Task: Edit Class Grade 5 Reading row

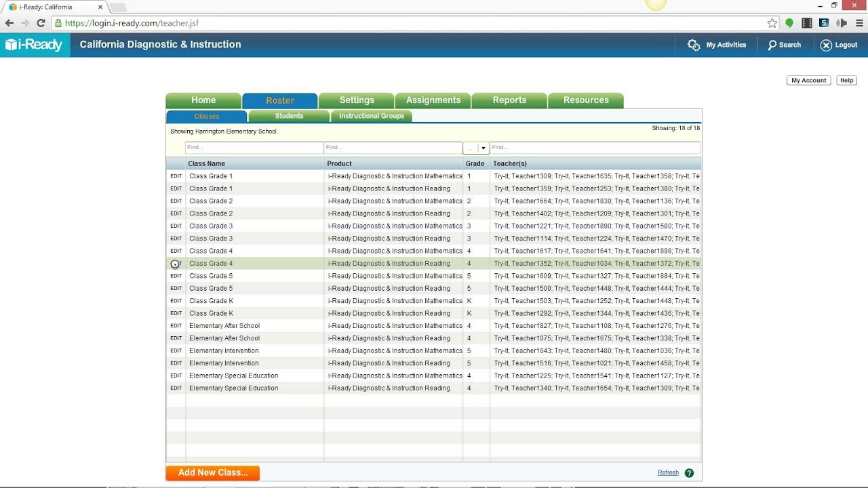Action: pyautogui.click(x=176, y=288)
